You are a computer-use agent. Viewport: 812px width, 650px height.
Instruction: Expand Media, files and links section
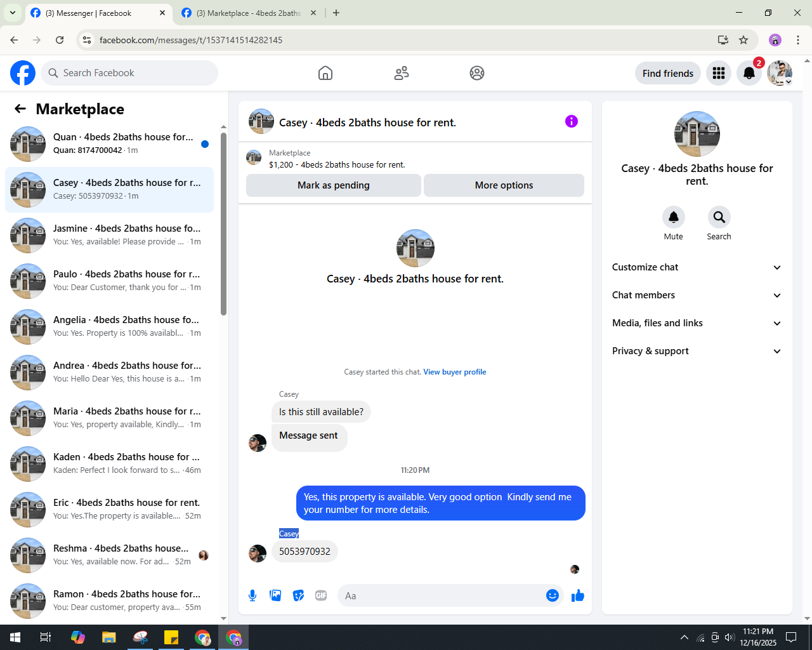697,323
